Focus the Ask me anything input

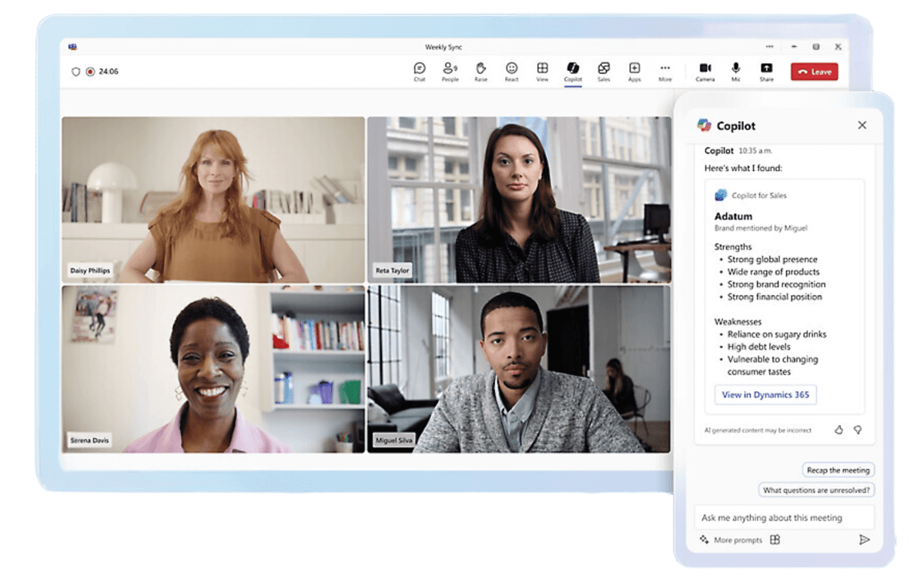pyautogui.click(x=785, y=518)
